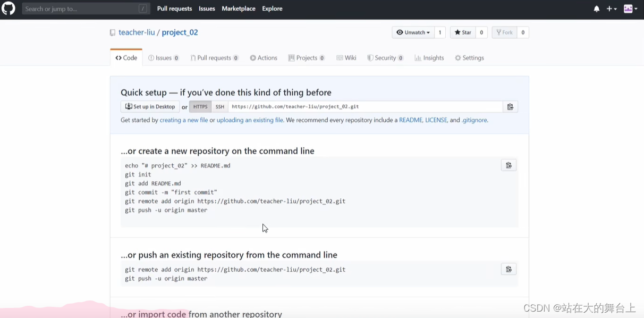The height and width of the screenshot is (318, 644).
Task: Go to Issues in top navigation
Action: coord(207,9)
